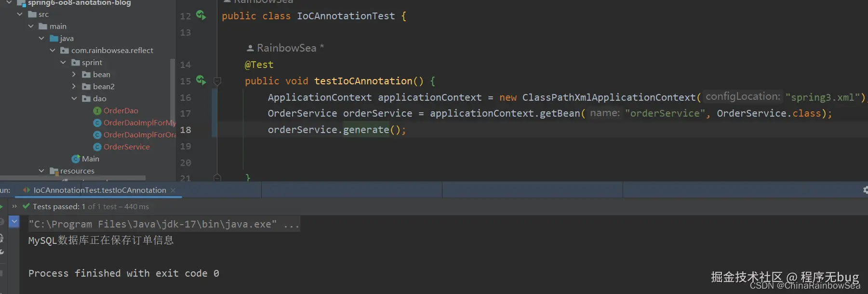868x294 pixels.
Task: Click the dao package icon
Action: [x=86, y=99]
